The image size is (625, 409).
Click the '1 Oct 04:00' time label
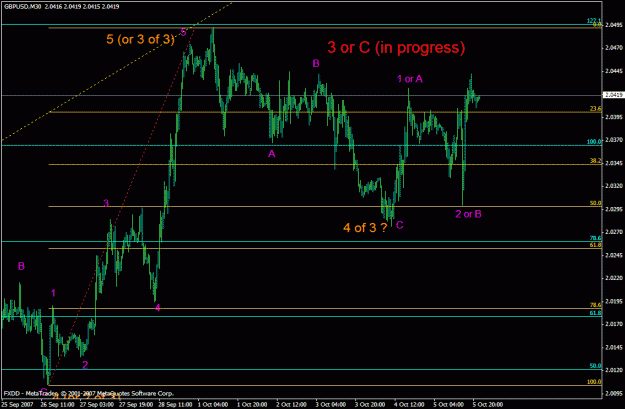coord(212,404)
